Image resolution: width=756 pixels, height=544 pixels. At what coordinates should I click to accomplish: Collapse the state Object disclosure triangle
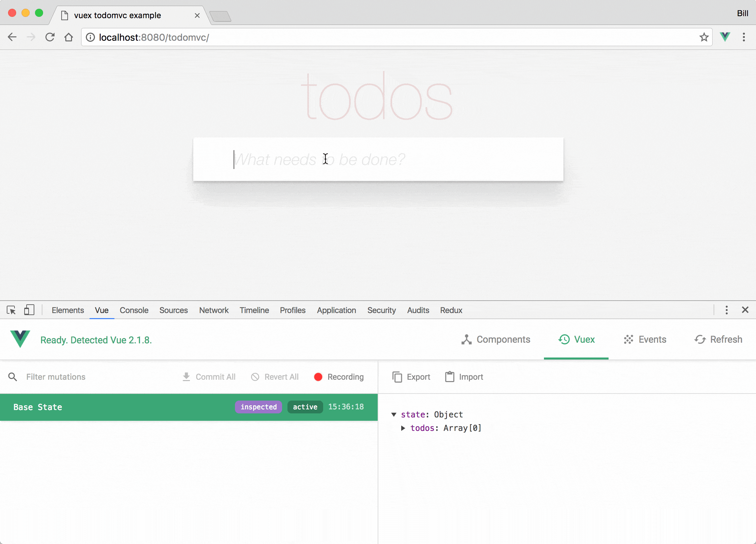(394, 414)
